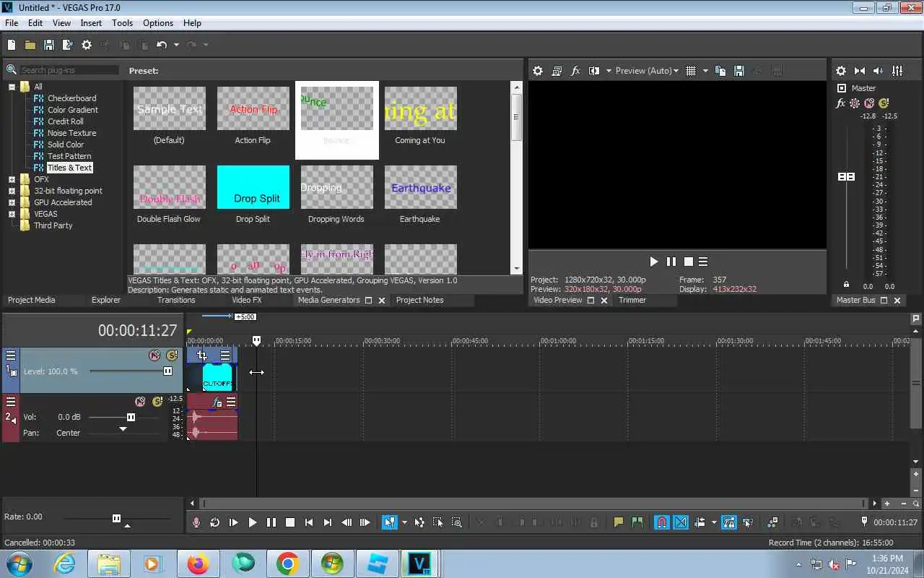Toggle automatic crossfades button
The height and width of the screenshot is (578, 924).
pyautogui.click(x=681, y=522)
